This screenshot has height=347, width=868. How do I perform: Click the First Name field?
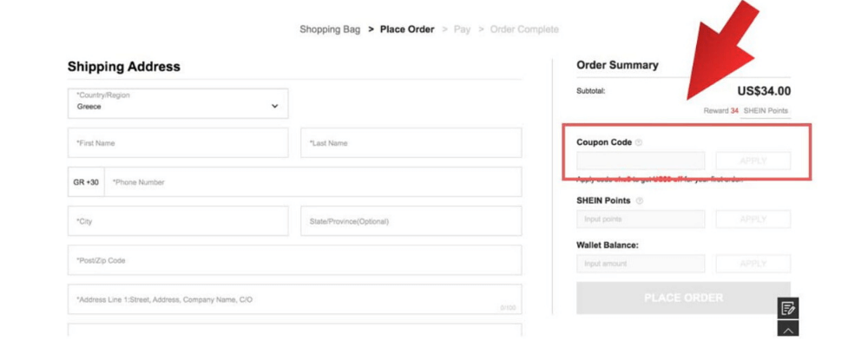click(x=178, y=143)
